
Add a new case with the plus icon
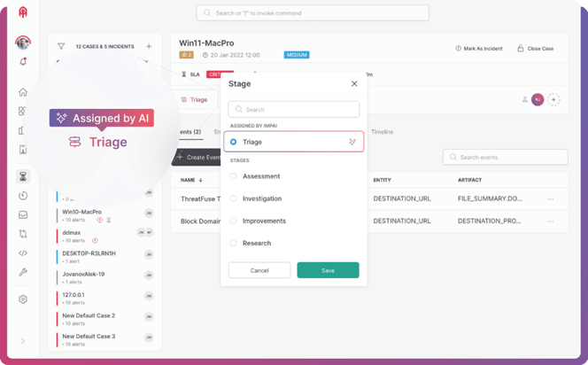148,46
